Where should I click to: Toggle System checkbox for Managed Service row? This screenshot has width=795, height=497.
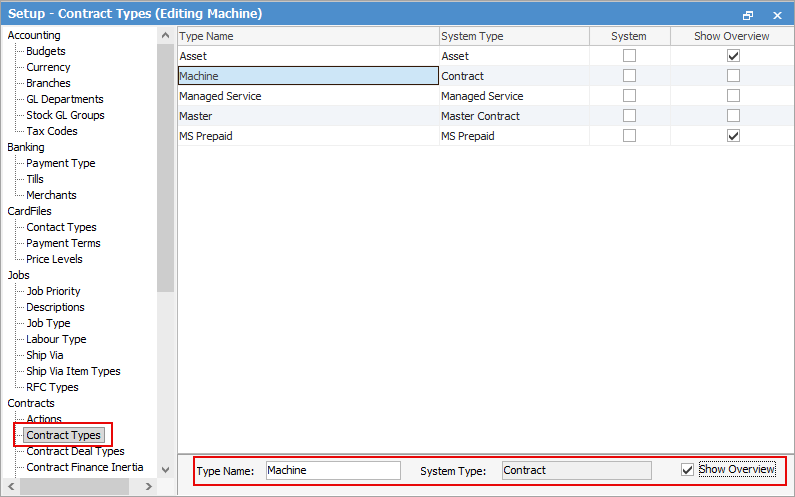(x=629, y=95)
